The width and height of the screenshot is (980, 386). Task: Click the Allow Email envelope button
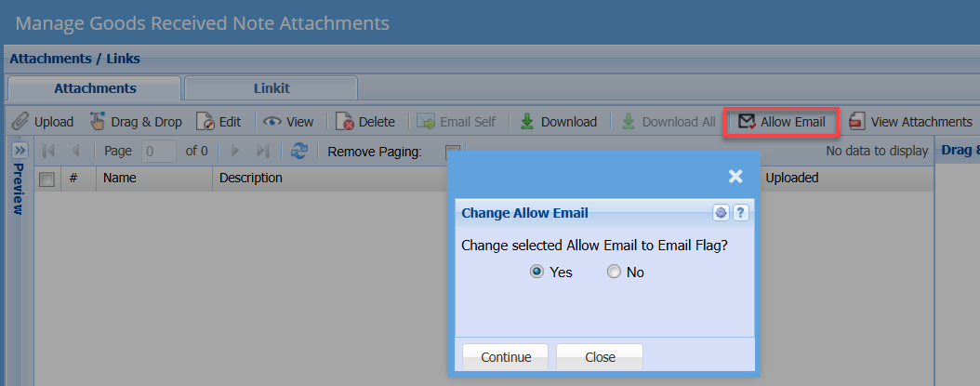pyautogui.click(x=782, y=122)
